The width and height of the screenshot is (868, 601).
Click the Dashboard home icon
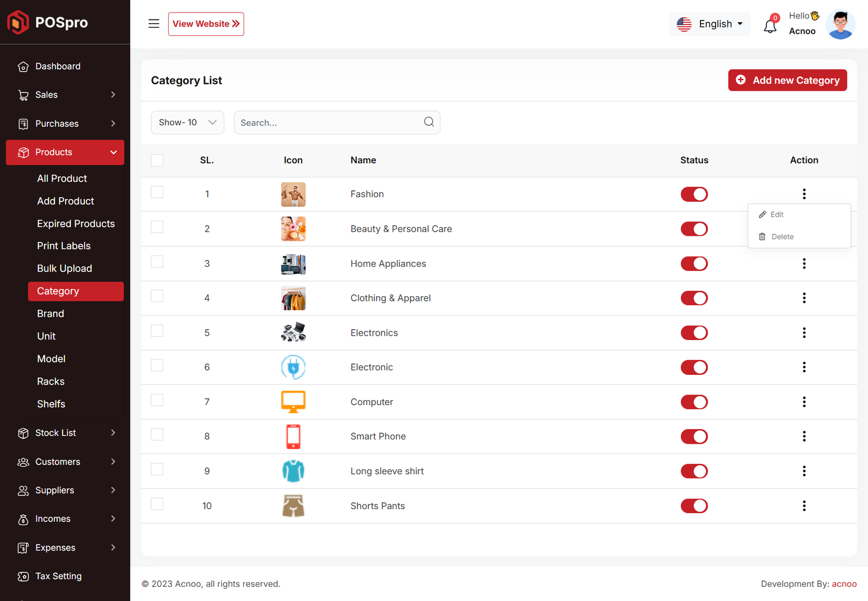click(x=23, y=67)
